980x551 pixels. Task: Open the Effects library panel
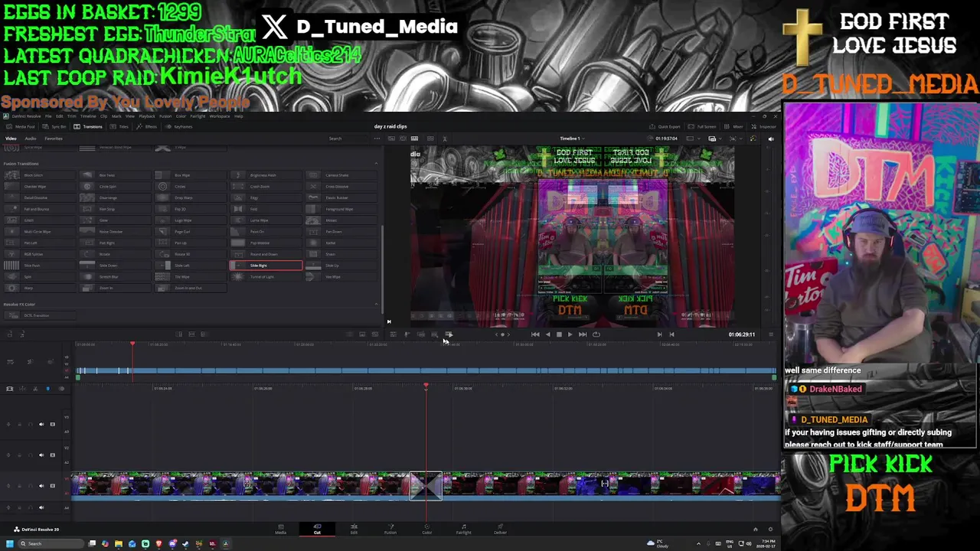(x=147, y=126)
